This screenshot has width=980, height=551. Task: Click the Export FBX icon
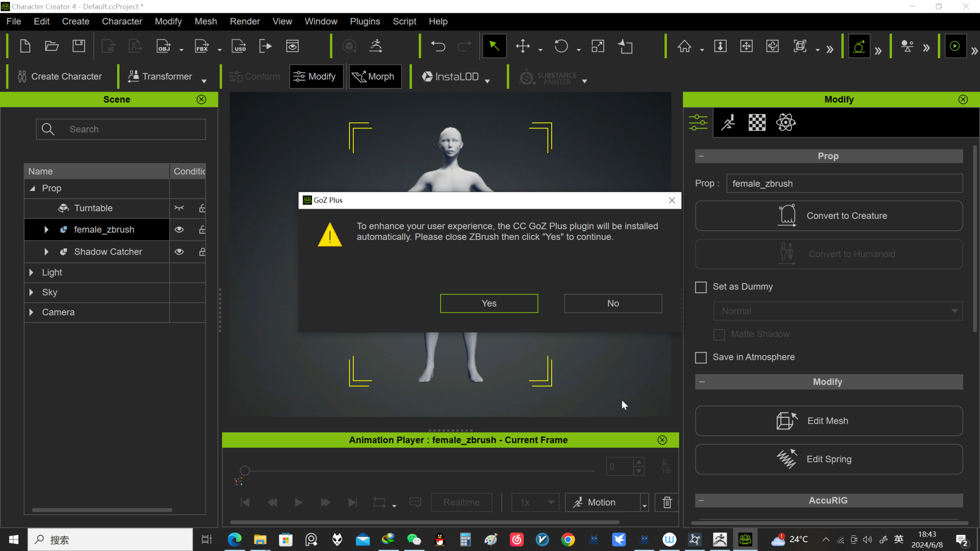(x=202, y=47)
